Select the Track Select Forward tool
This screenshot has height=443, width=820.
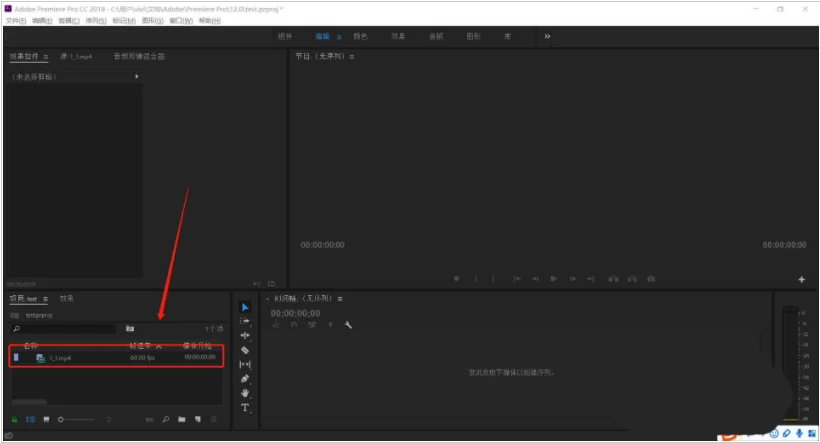pyautogui.click(x=245, y=321)
